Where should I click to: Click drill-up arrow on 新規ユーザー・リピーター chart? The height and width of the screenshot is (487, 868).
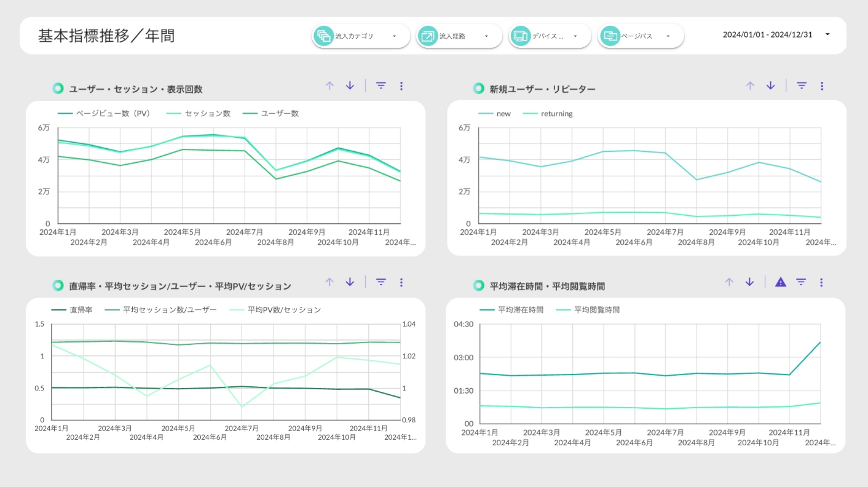pyautogui.click(x=750, y=86)
